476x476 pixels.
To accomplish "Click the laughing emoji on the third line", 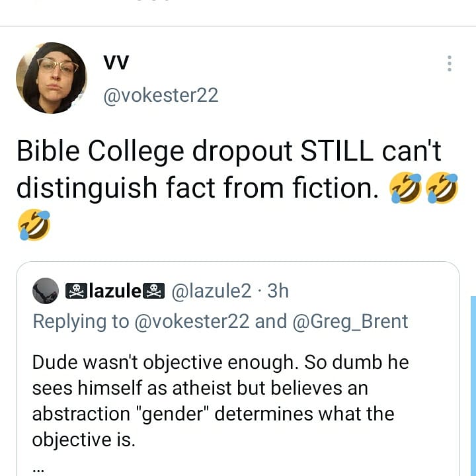I will coord(33,223).
